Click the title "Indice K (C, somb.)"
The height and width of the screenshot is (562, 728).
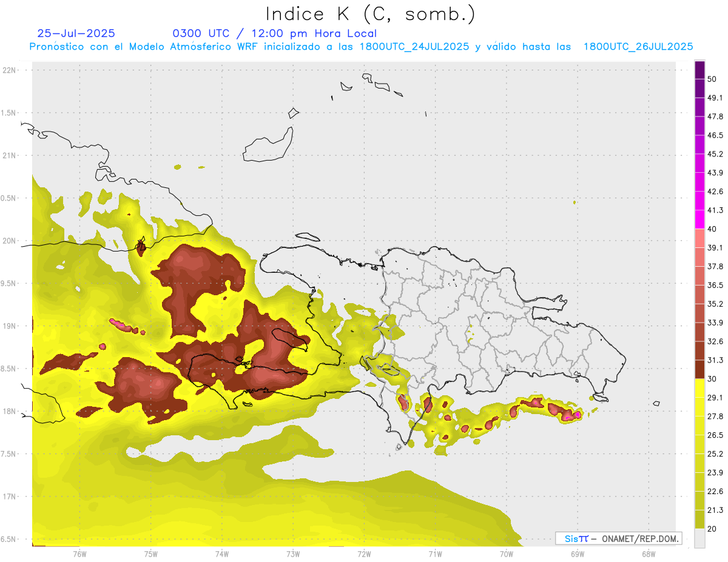371,14
